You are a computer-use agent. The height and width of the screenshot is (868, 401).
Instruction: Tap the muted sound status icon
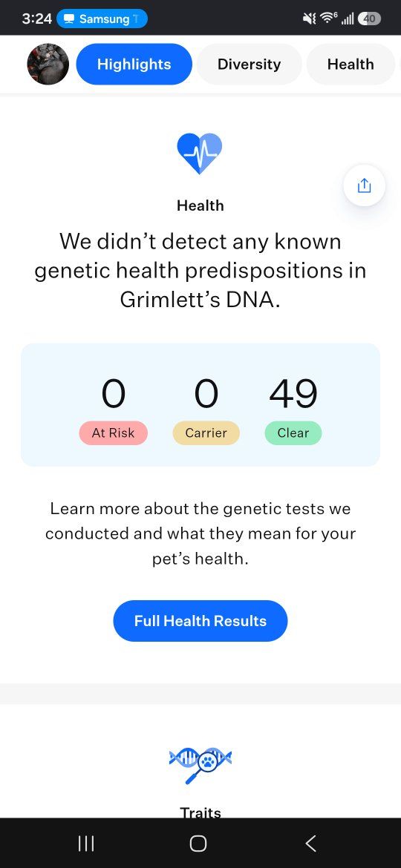tap(309, 19)
